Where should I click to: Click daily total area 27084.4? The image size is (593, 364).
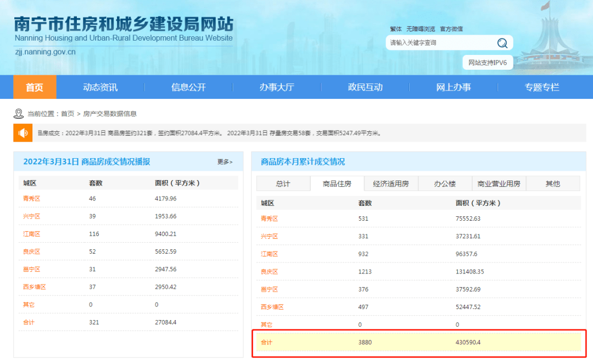pos(166,322)
